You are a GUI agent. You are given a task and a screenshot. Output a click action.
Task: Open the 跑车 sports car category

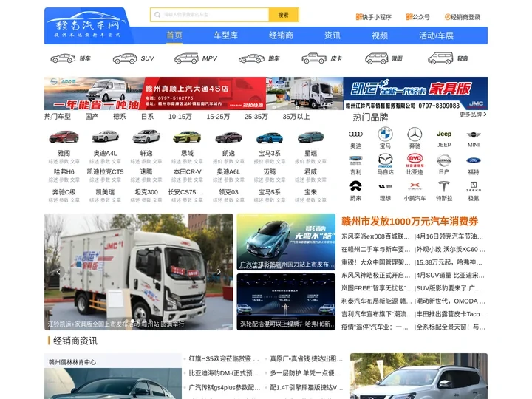(x=251, y=58)
